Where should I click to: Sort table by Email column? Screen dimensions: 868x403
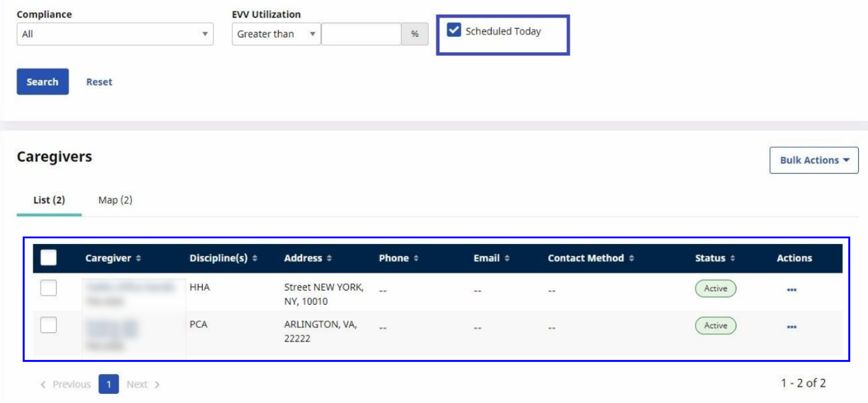click(x=491, y=259)
